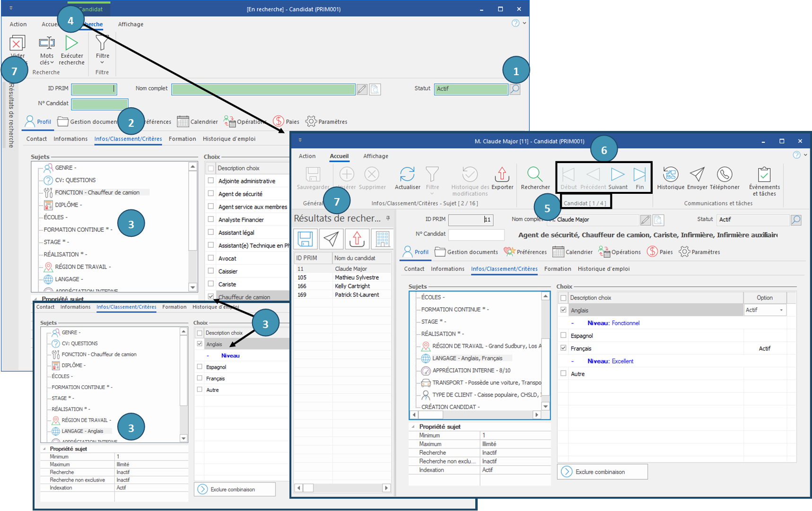Go to Suivant candidate arrow
Viewport: 812px width, 511px height.
[x=618, y=175]
